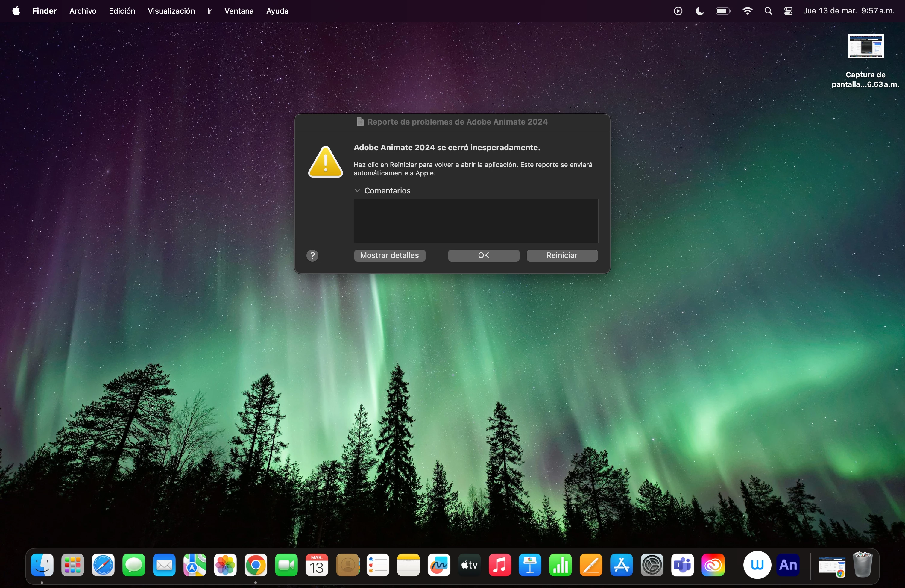Open Adobe Animate from the dock
The height and width of the screenshot is (588, 905).
click(x=788, y=565)
